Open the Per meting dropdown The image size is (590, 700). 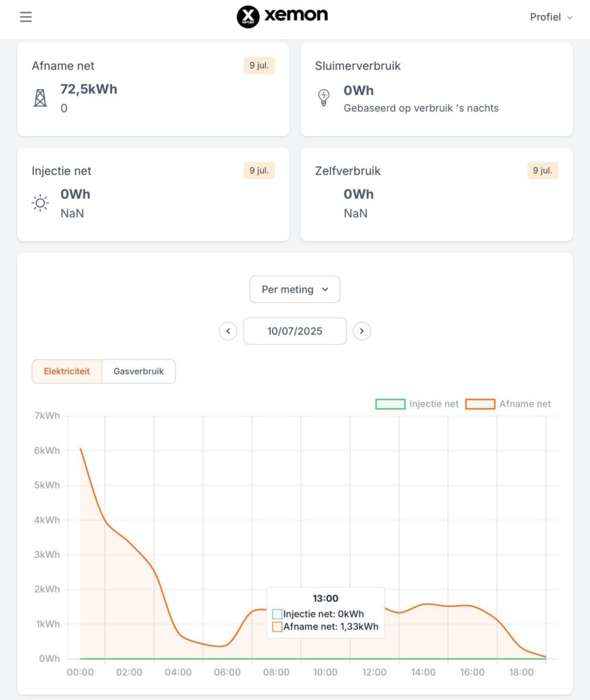(x=295, y=289)
